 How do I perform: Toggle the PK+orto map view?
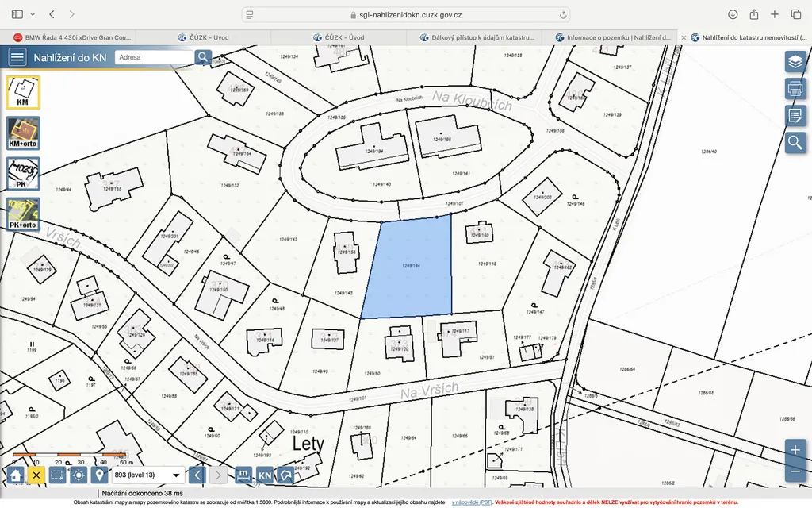[x=23, y=214]
